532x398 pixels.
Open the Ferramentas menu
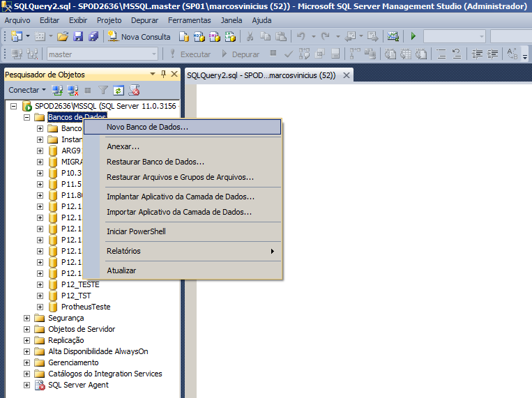[x=190, y=20]
